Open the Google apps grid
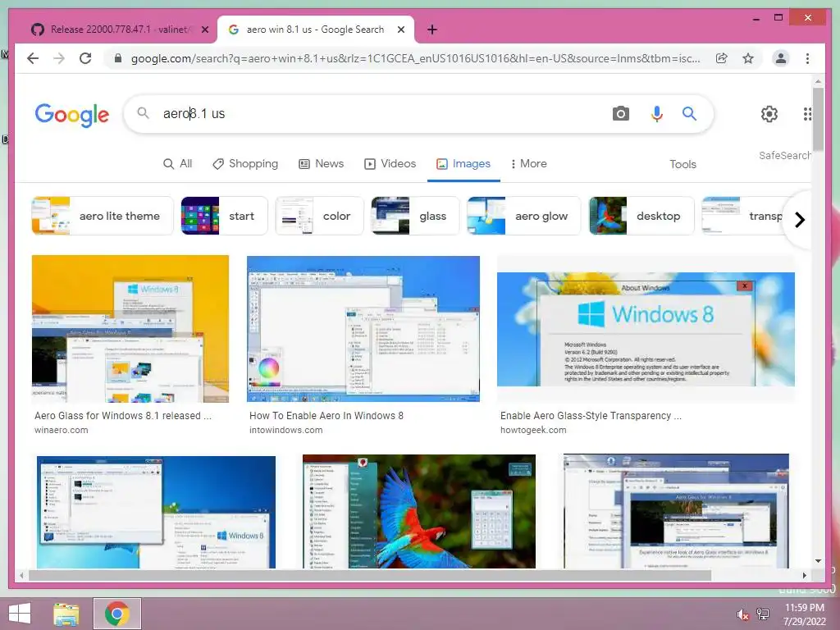Image resolution: width=840 pixels, height=630 pixels. 807,113
